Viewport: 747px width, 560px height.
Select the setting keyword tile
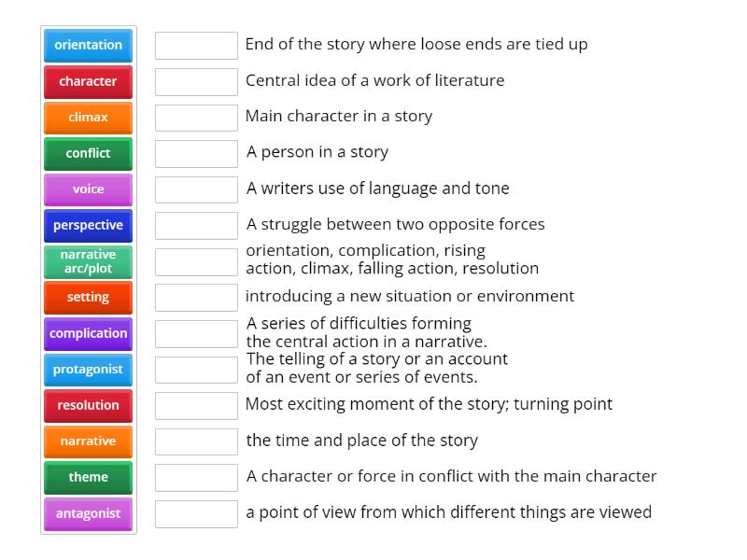(x=88, y=297)
